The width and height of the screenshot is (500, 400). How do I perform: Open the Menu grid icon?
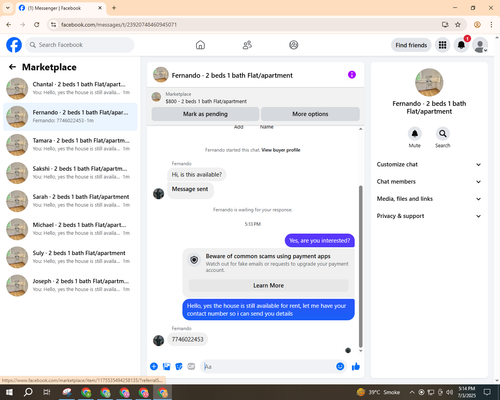(442, 45)
